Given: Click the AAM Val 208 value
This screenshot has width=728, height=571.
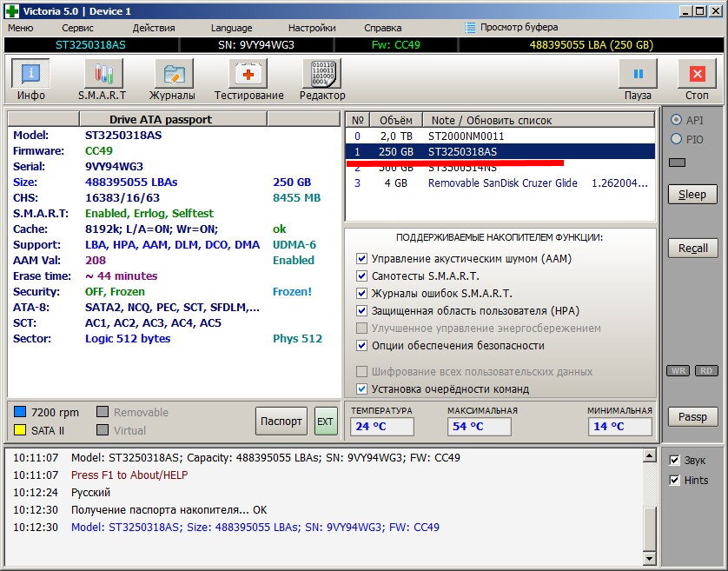Looking at the screenshot, I should [96, 260].
